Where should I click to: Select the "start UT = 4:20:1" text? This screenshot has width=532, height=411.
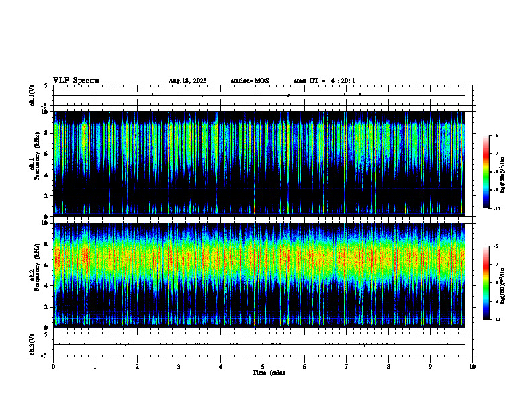324,81
